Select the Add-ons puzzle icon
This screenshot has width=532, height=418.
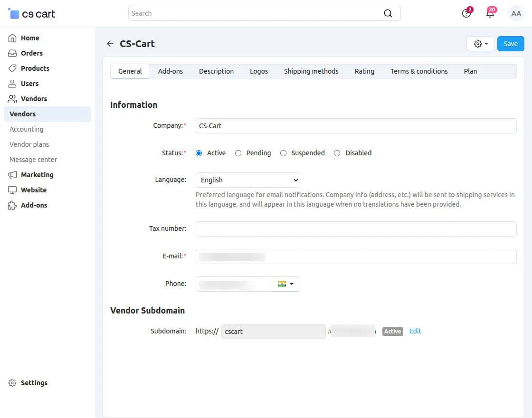click(x=13, y=205)
